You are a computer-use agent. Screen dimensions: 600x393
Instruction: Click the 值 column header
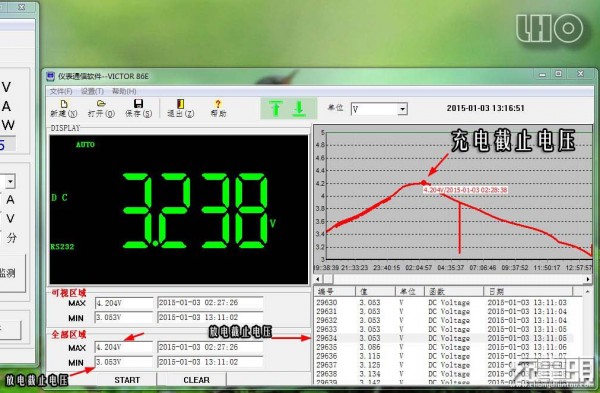375,292
